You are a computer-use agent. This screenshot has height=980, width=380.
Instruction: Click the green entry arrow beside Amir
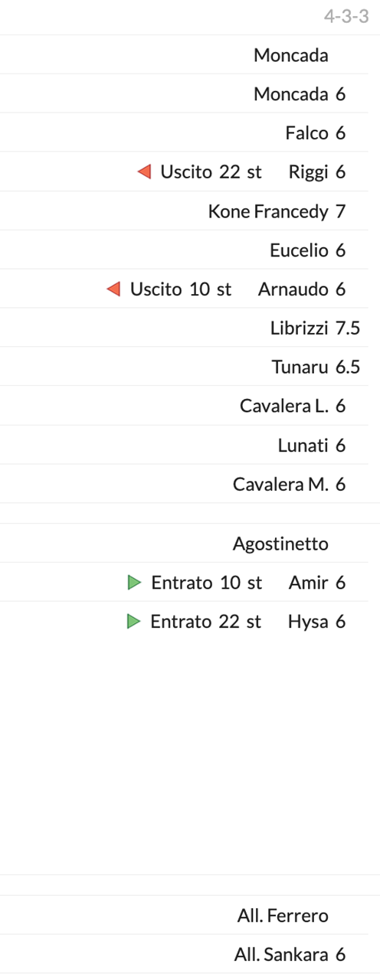[x=135, y=583]
